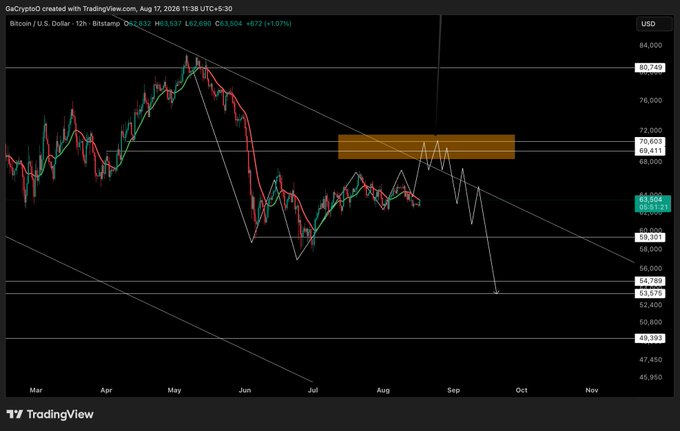The width and height of the screenshot is (680, 431).
Task: Select the 54,789 price label
Action: click(x=650, y=281)
